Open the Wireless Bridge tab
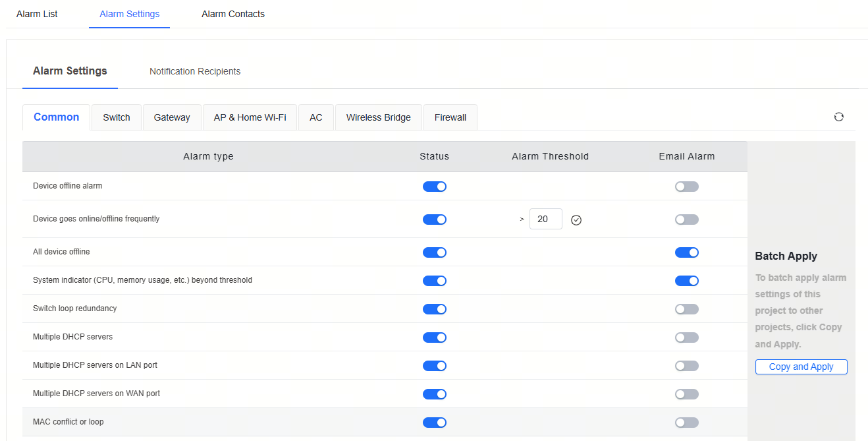Viewport: 868px width, 441px height. click(x=378, y=117)
